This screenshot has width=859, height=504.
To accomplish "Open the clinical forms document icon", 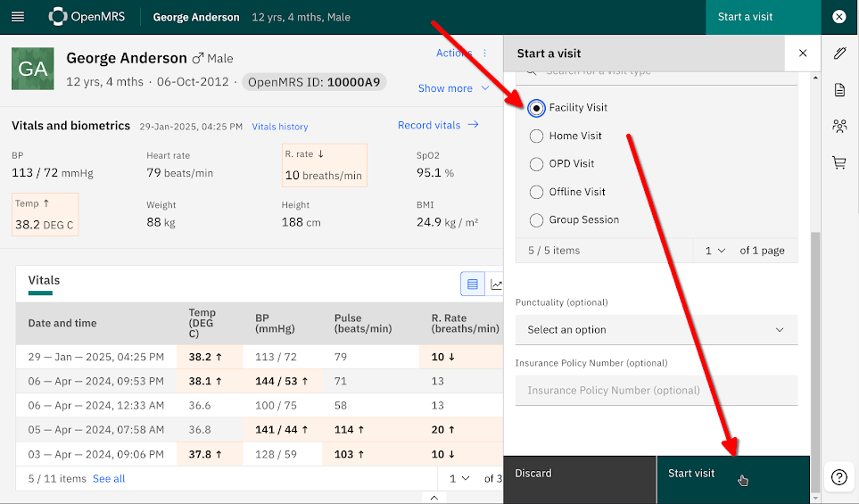I will tap(839, 90).
